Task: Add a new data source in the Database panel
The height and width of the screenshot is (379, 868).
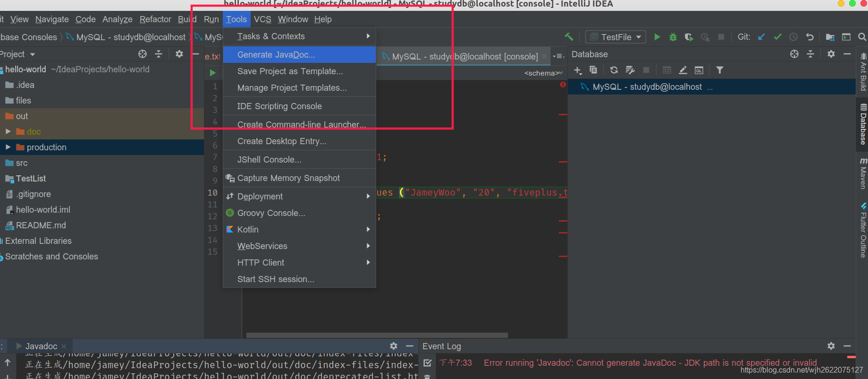Action: pyautogui.click(x=578, y=70)
